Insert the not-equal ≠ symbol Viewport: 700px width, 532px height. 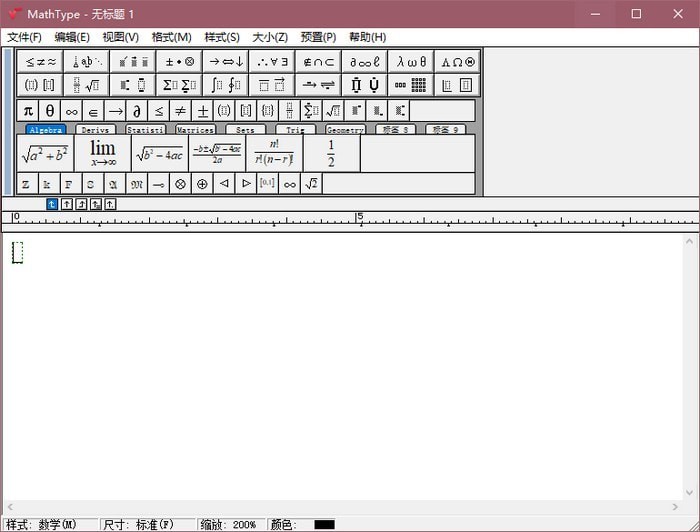pos(181,111)
